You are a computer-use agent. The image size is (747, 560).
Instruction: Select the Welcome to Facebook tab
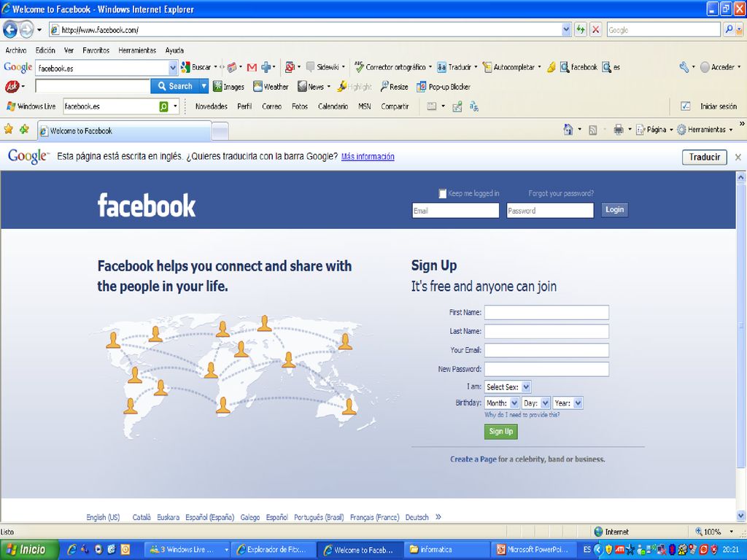pyautogui.click(x=124, y=131)
